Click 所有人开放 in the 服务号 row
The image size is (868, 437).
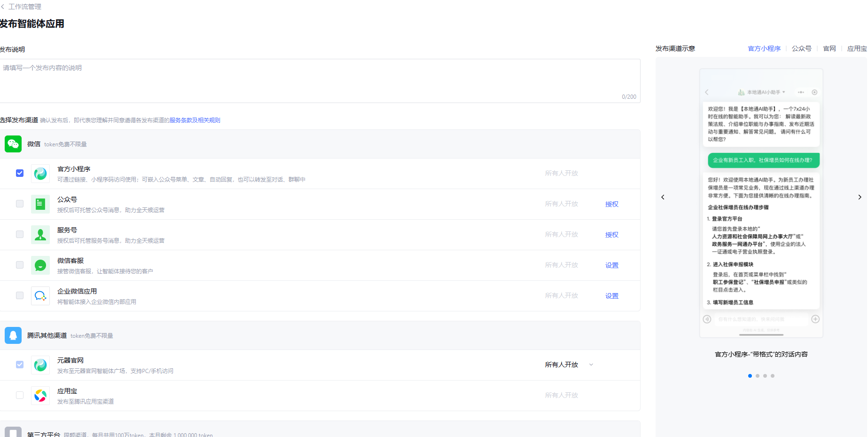562,234
